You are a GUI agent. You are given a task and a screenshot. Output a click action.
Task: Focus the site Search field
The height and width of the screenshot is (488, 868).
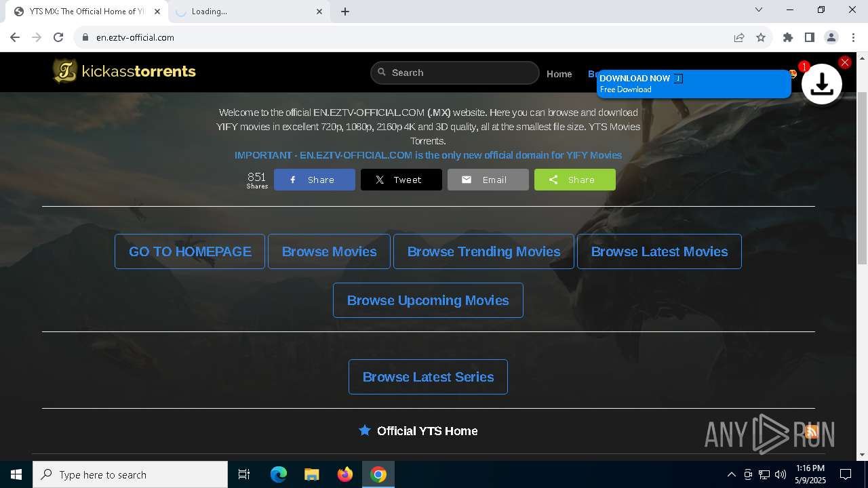coord(455,73)
